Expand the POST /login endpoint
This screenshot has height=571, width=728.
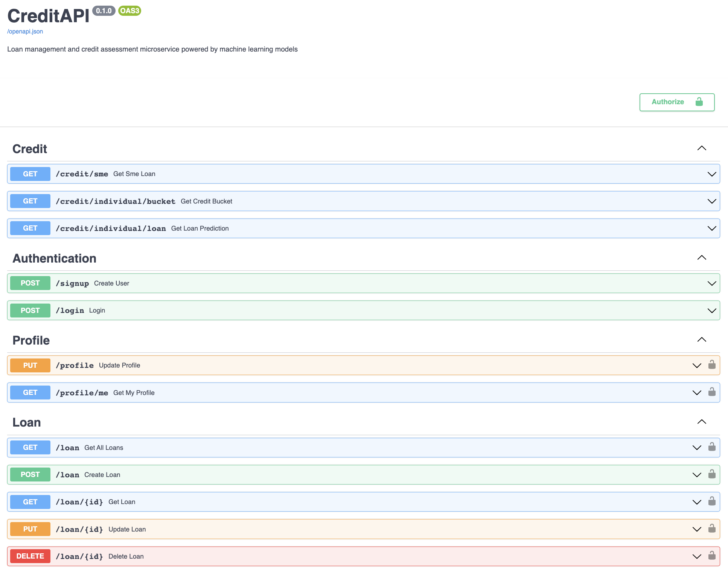tap(711, 310)
